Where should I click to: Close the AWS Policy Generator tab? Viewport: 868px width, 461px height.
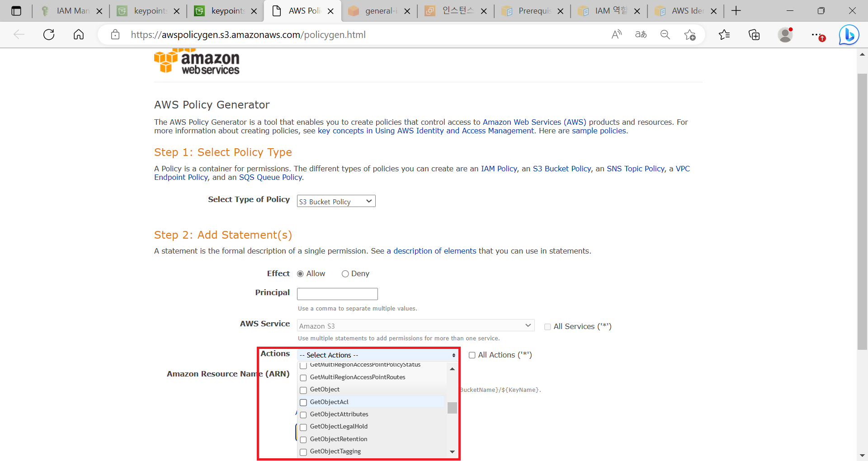tap(330, 11)
